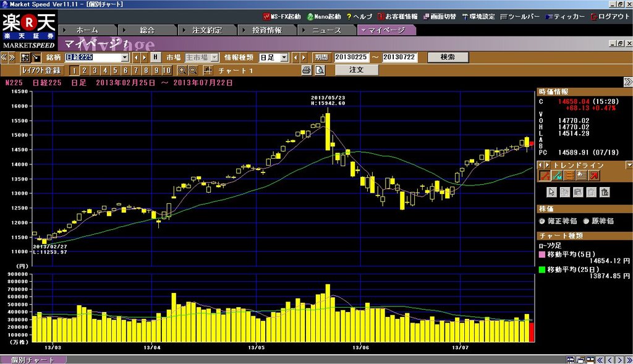Select the red trendline drawing tool

coord(544,176)
